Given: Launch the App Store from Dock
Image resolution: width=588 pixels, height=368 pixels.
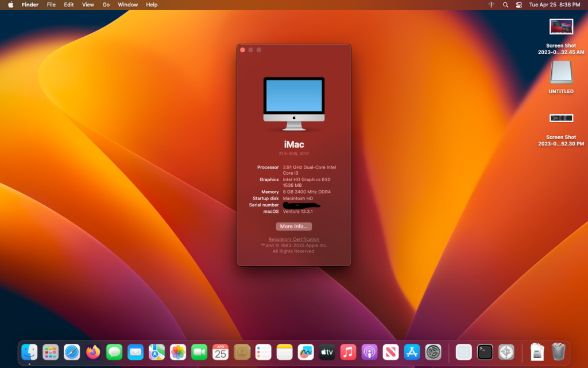Looking at the screenshot, I should [x=412, y=352].
